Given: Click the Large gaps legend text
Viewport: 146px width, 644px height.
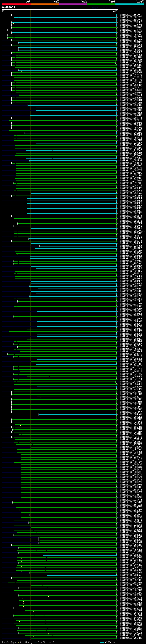Looking at the screenshot, I should (x=28, y=642).
